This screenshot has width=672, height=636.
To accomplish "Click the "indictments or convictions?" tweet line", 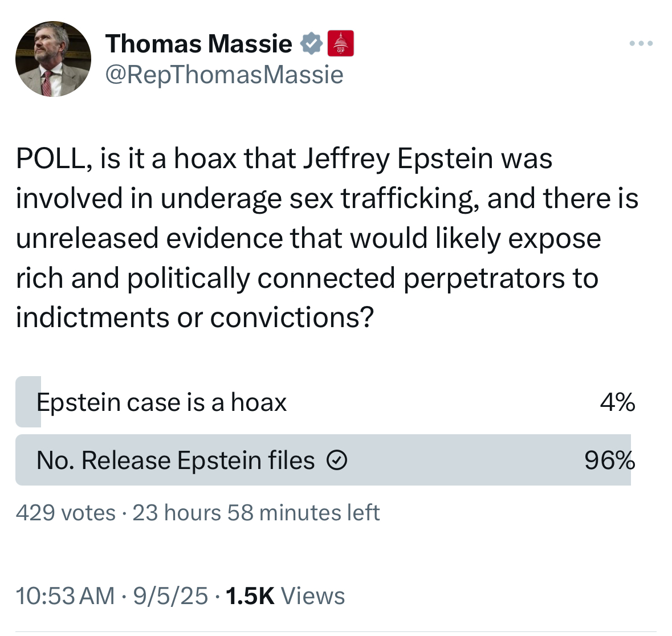I will pos(194,317).
